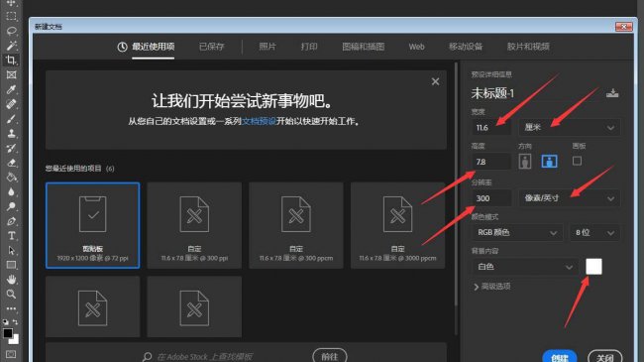Select the Pen tool
The height and width of the screenshot is (362, 644).
11,221
